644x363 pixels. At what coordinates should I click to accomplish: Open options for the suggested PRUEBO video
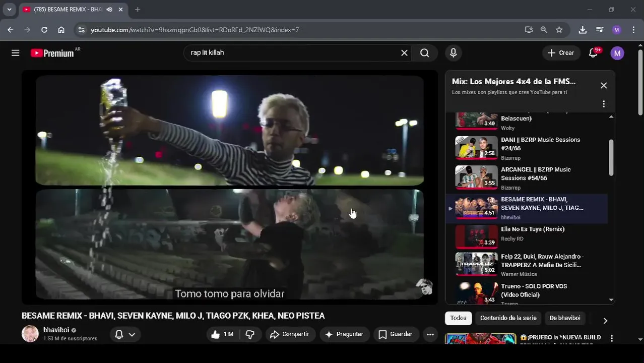tap(612, 338)
